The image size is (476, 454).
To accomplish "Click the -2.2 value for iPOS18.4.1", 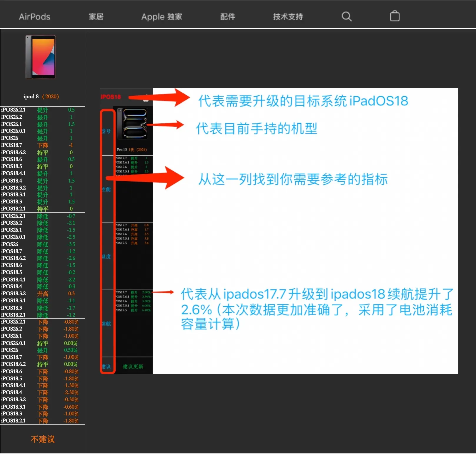I will tap(71, 280).
